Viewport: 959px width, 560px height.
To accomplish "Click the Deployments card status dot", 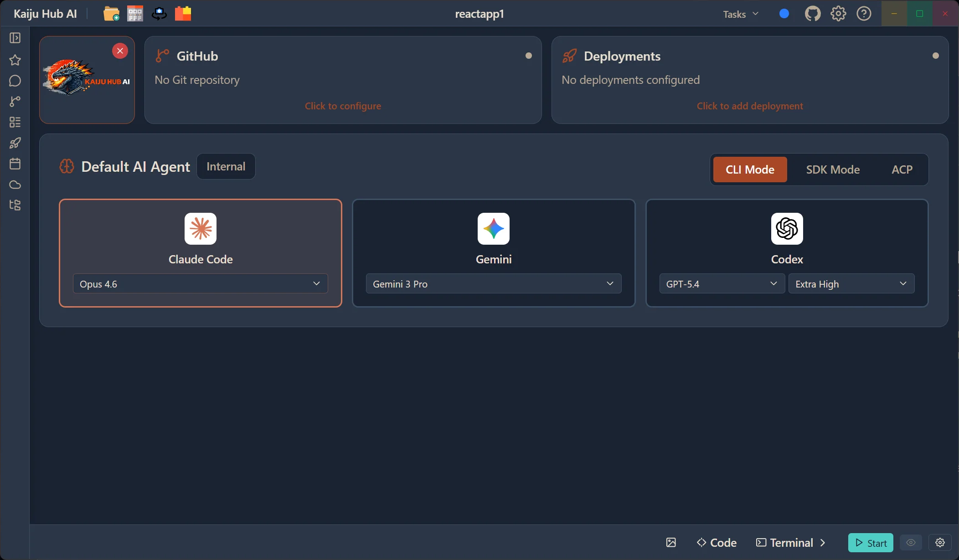I will [x=936, y=56].
